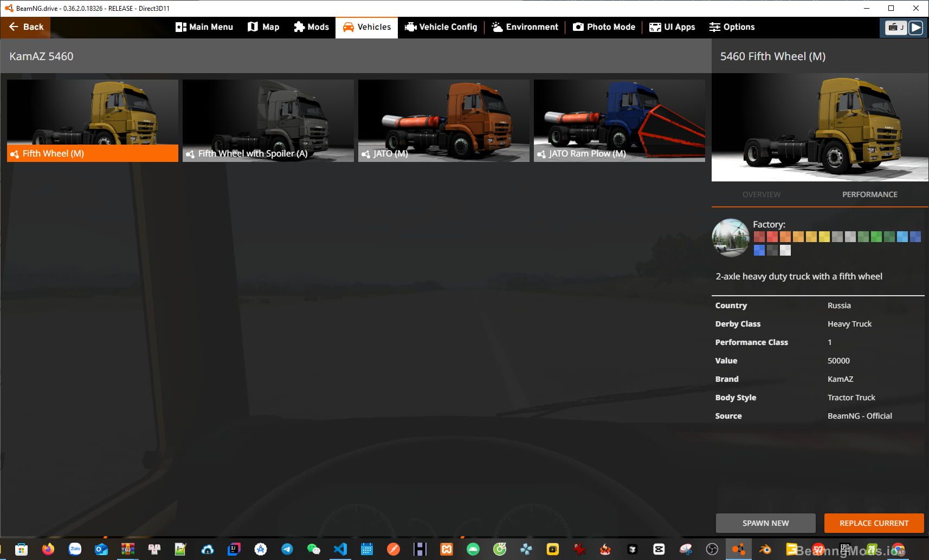Open Outlook from the taskbar
The width and height of the screenshot is (929, 560).
101,549
